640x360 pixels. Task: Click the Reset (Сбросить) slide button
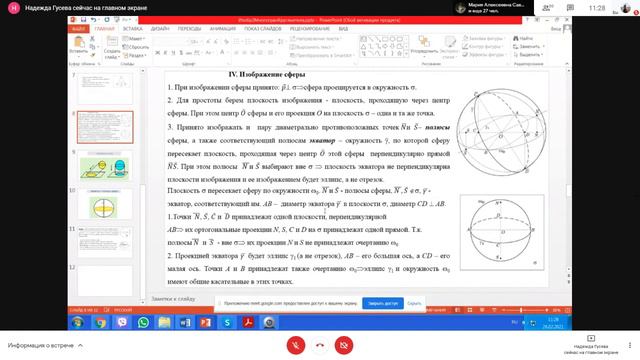click(136, 47)
